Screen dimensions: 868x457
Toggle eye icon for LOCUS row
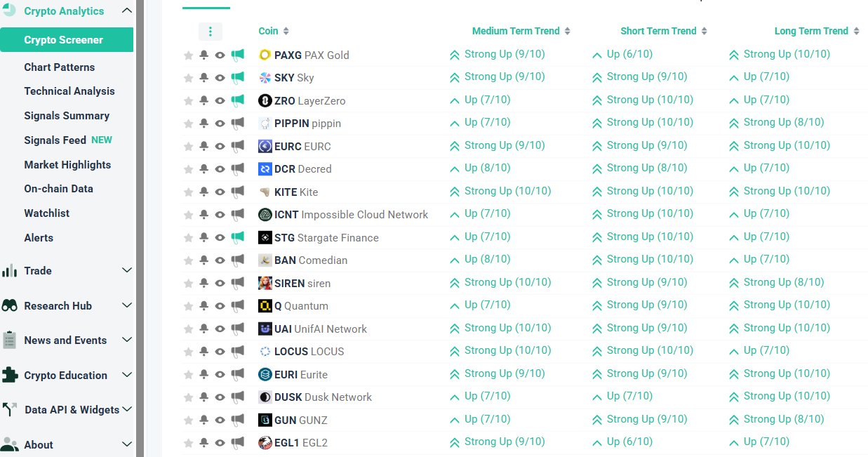click(x=220, y=352)
